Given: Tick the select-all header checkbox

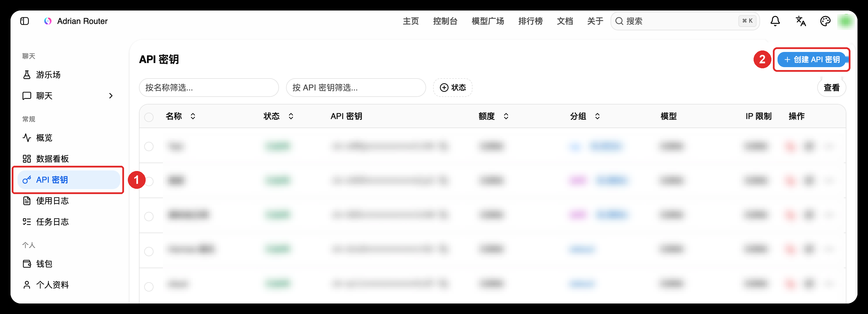Looking at the screenshot, I should tap(149, 117).
